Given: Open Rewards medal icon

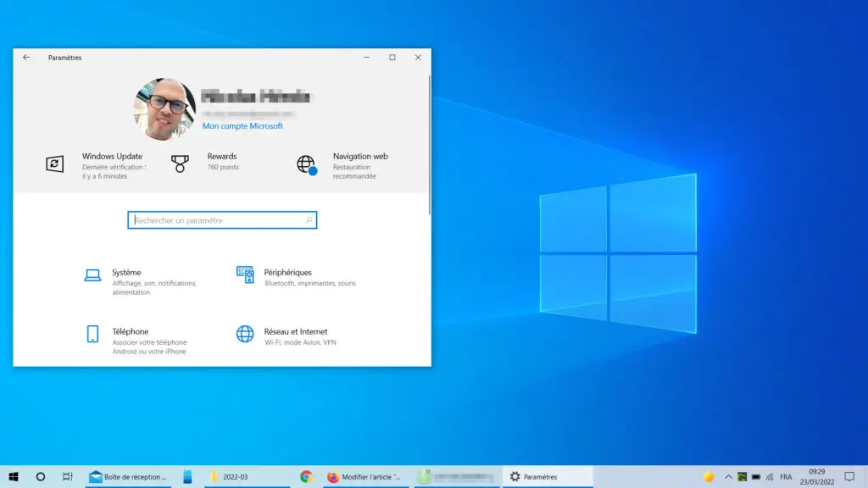Looking at the screenshot, I should click(x=180, y=164).
